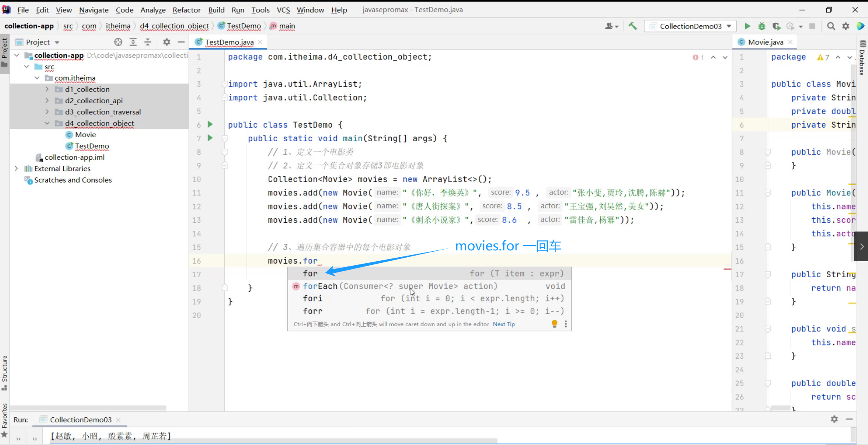Select forEach completion suggestion
The width and height of the screenshot is (868, 445).
pyautogui.click(x=320, y=286)
